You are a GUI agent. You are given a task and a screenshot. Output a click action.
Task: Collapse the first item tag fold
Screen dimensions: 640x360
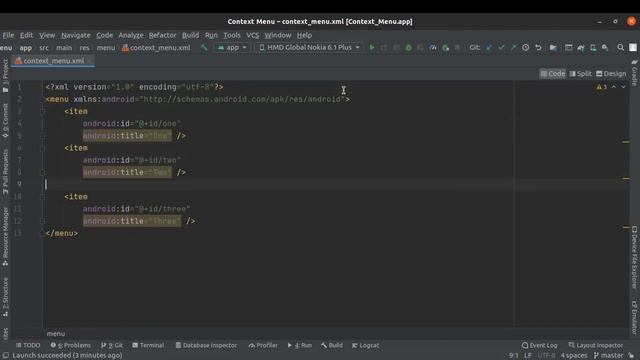42,111
